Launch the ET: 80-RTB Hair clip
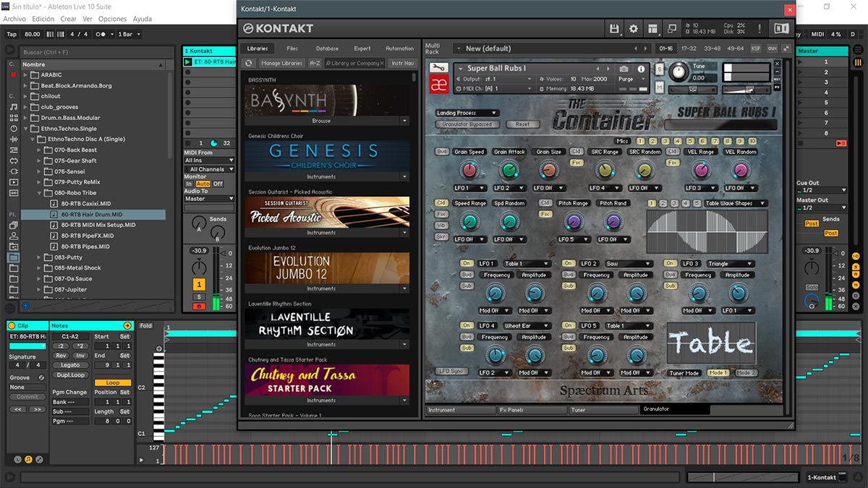868x488 pixels. point(188,62)
